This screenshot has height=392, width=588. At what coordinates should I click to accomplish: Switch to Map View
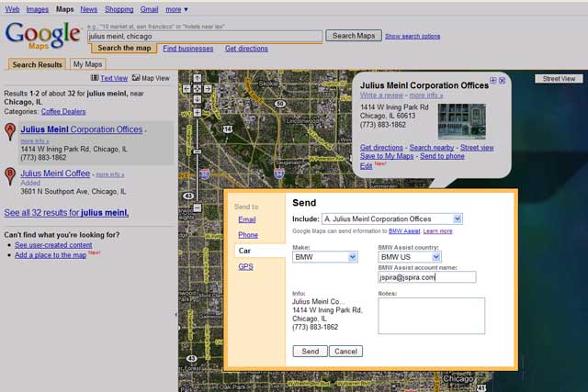click(x=155, y=78)
